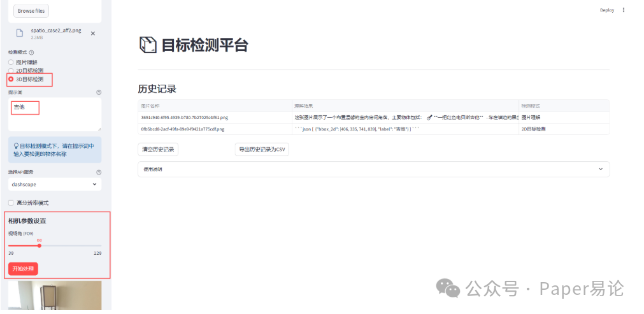Select 2D目标检测 detection mode

coord(25,71)
